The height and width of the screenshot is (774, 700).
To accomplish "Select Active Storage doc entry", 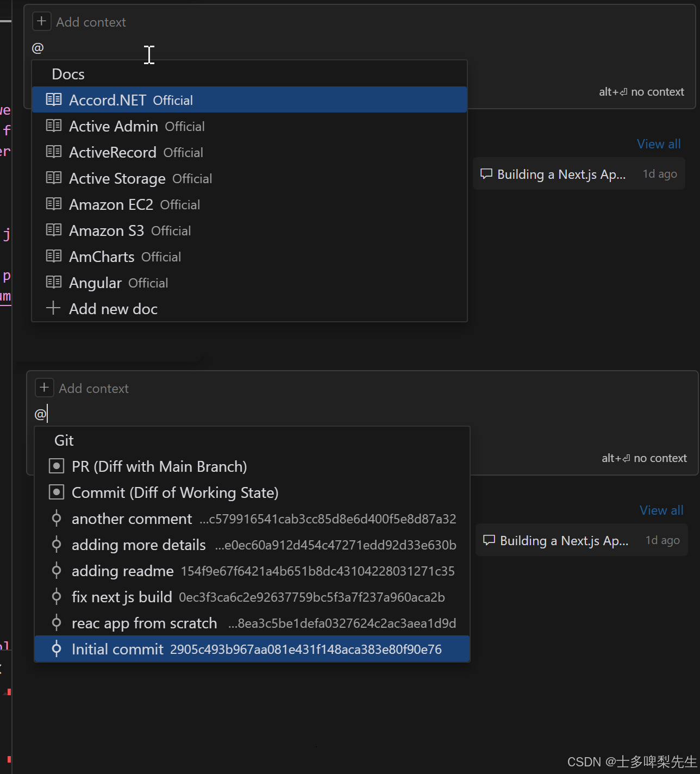I will pyautogui.click(x=249, y=178).
